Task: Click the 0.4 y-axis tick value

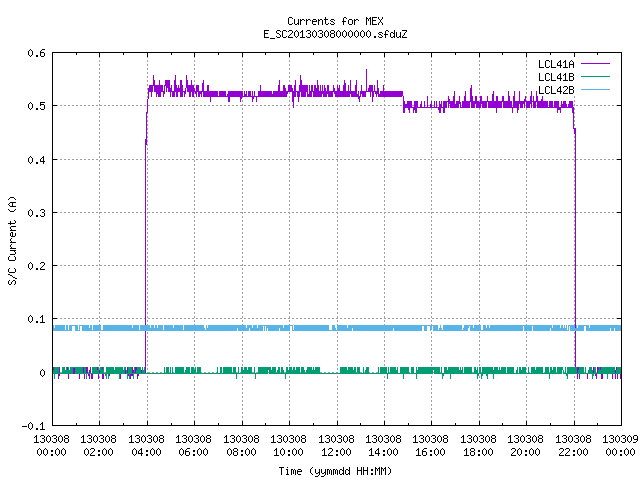Action: coord(36,160)
